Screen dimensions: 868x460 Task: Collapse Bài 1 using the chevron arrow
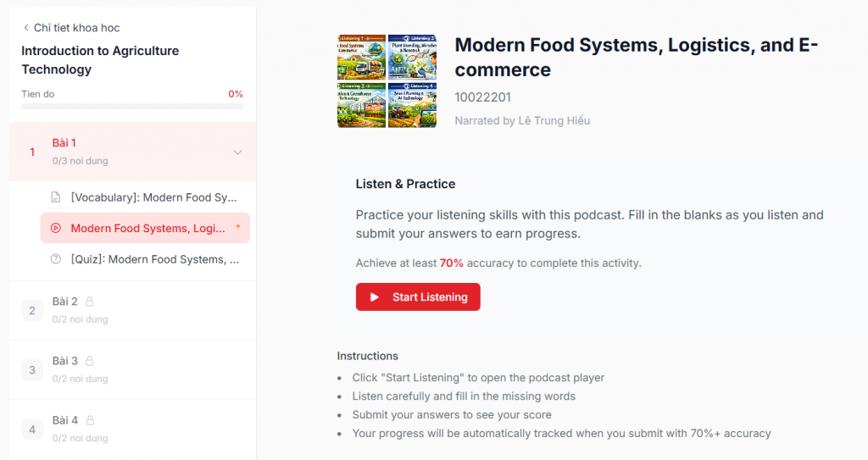click(x=237, y=152)
